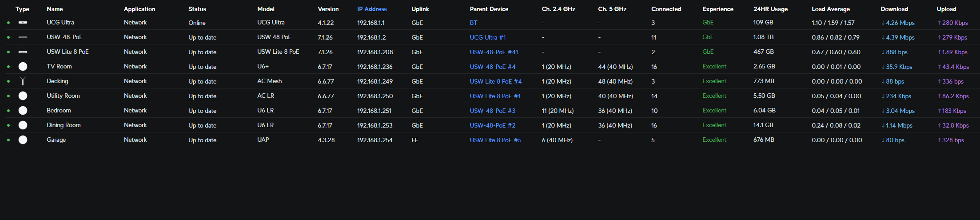Click the Garage access point icon
Viewport: 980px width, 220px height.
(23, 140)
